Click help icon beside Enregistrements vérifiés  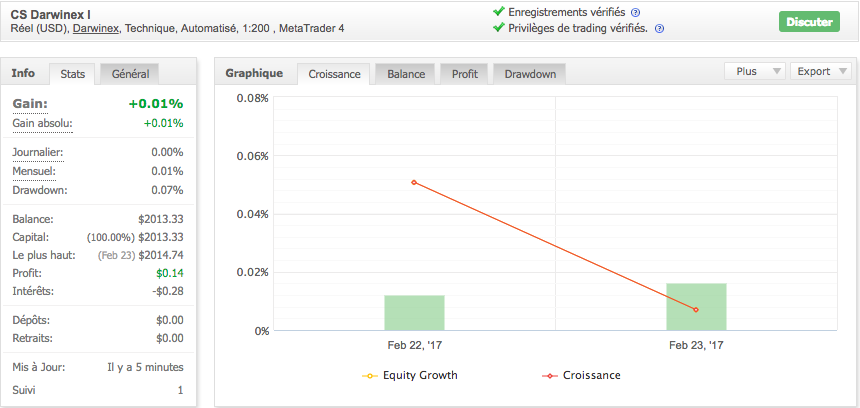[x=635, y=12]
